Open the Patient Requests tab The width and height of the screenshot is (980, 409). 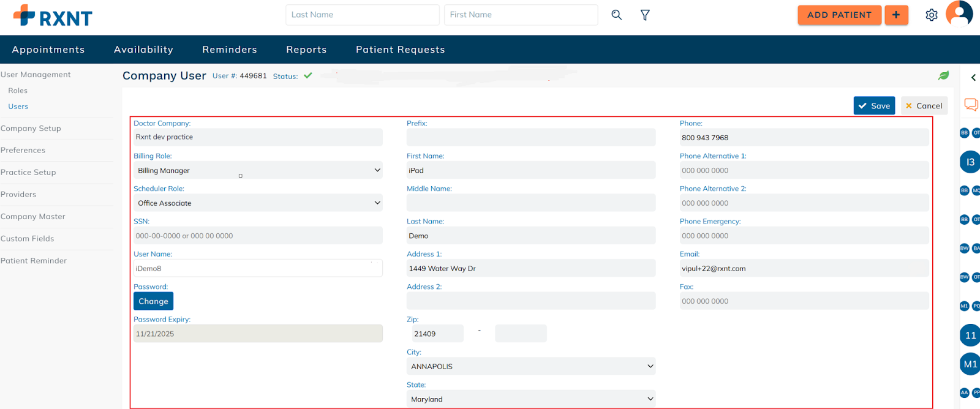pos(400,50)
